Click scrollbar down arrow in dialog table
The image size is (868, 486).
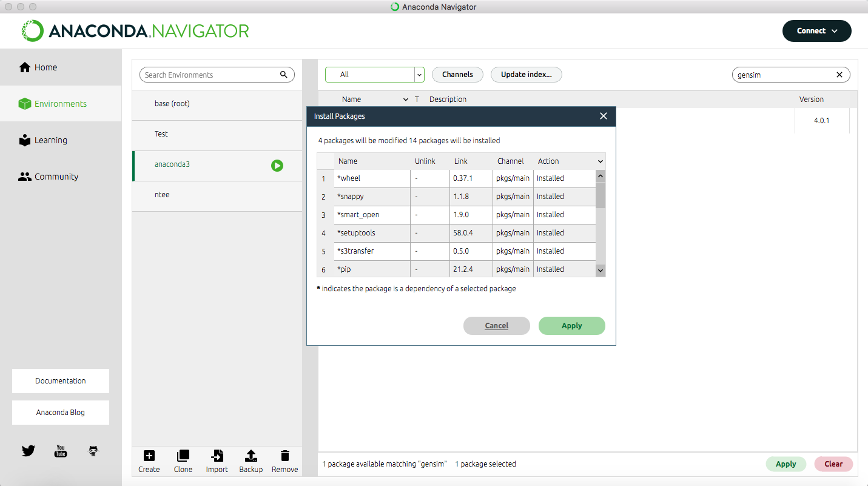coord(601,270)
